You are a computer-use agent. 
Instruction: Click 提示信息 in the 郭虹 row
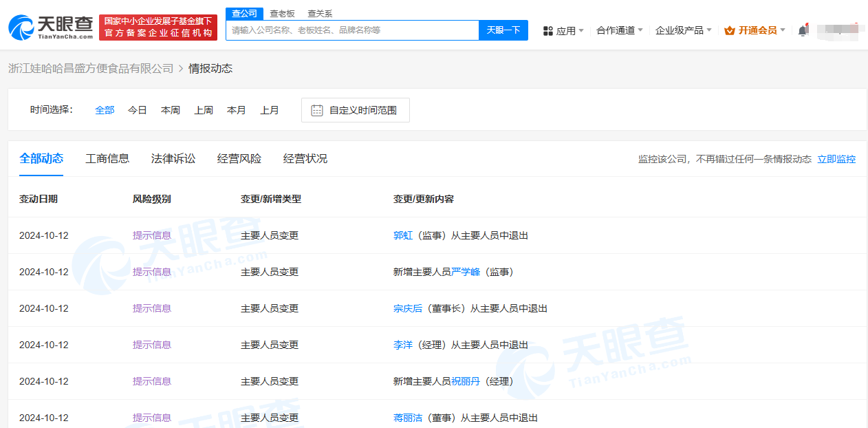[152, 235]
